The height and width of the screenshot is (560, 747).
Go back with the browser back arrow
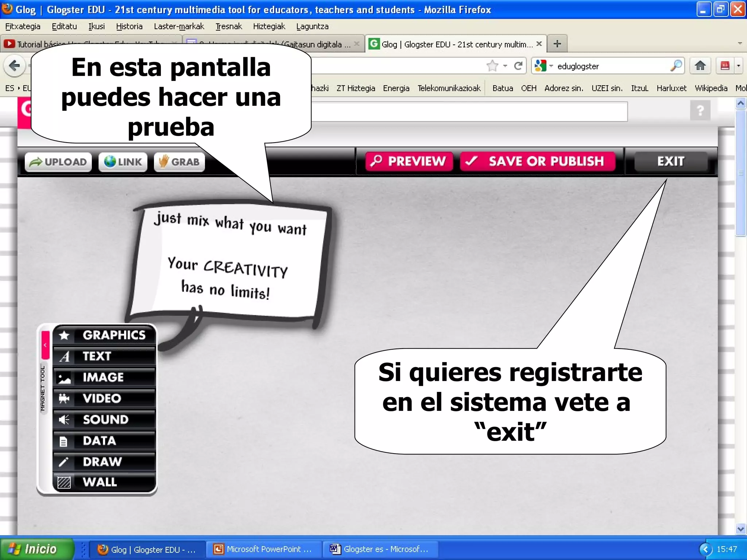[x=15, y=66]
